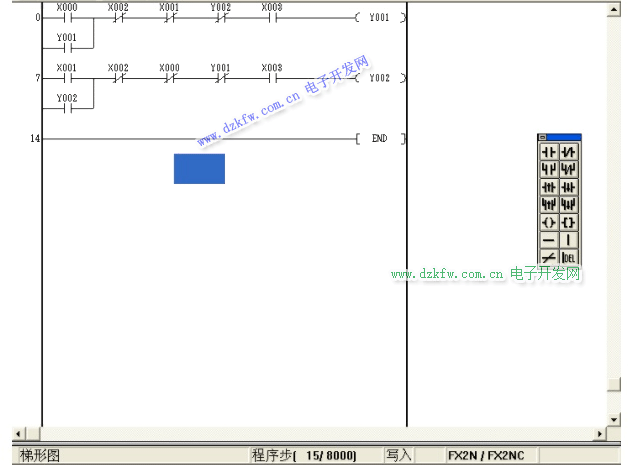628x465 pixels.
Task: Click the horizontal scrollbar right arrow
Action: [600, 434]
